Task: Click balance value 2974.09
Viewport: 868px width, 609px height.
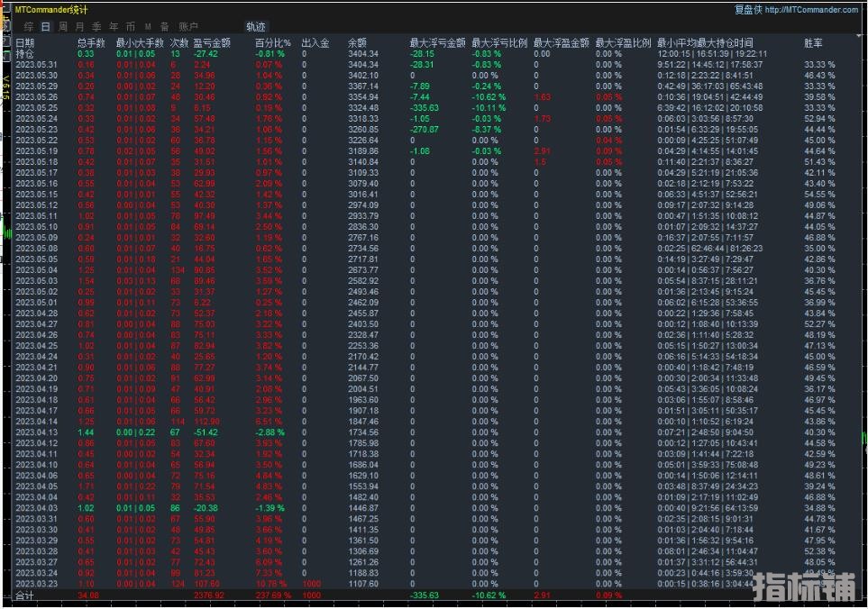Action: (x=364, y=205)
